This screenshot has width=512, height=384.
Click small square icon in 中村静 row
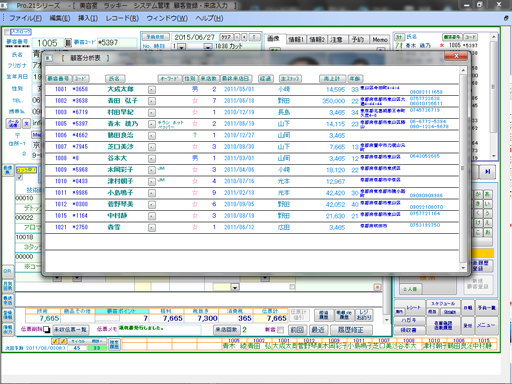click(x=152, y=216)
